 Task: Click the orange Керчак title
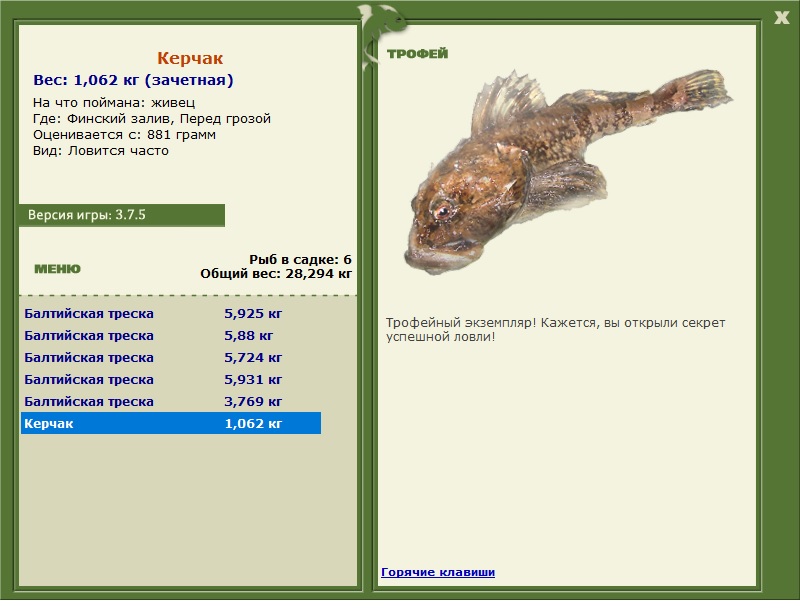(190, 58)
